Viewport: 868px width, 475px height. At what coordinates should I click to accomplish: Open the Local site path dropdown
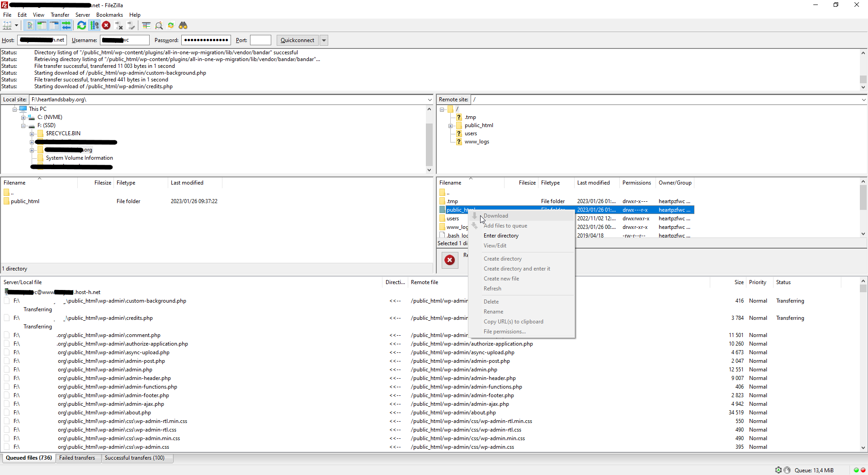(x=429, y=100)
